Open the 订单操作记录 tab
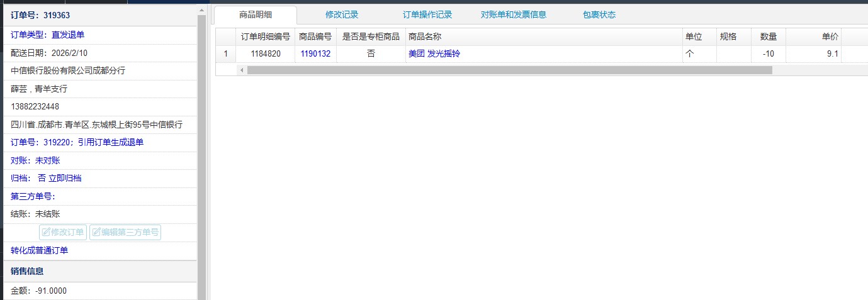868x300 pixels. pyautogui.click(x=427, y=15)
